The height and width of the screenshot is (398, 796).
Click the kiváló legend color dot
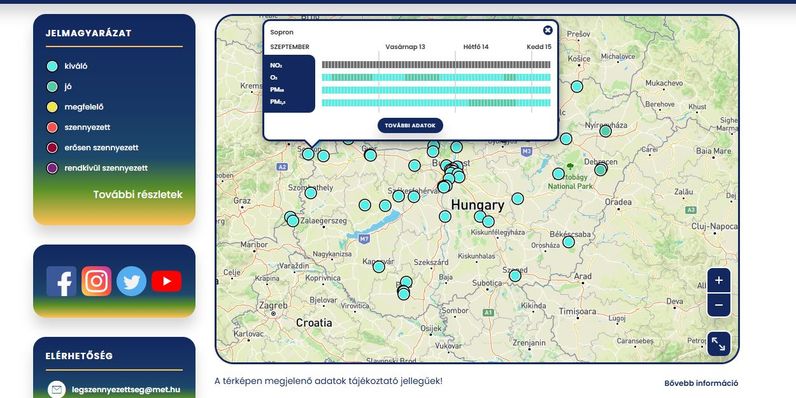click(52, 66)
